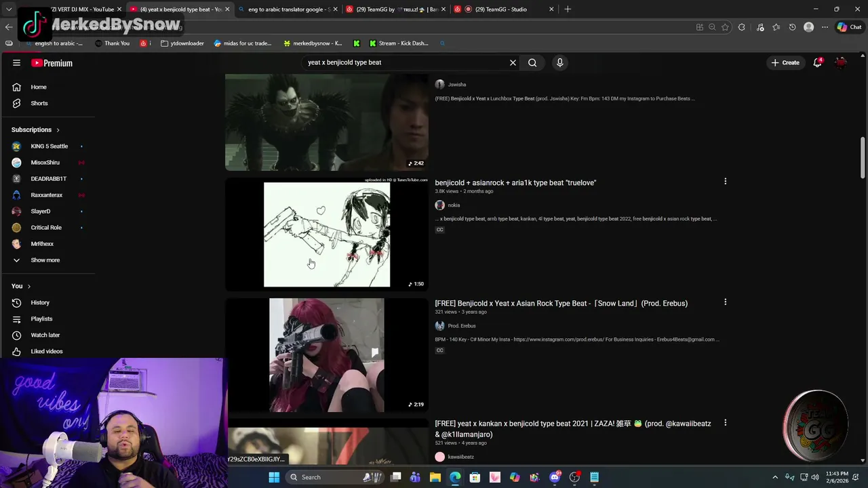Switch to the 'eng to arabic translator google' tab

(x=288, y=9)
